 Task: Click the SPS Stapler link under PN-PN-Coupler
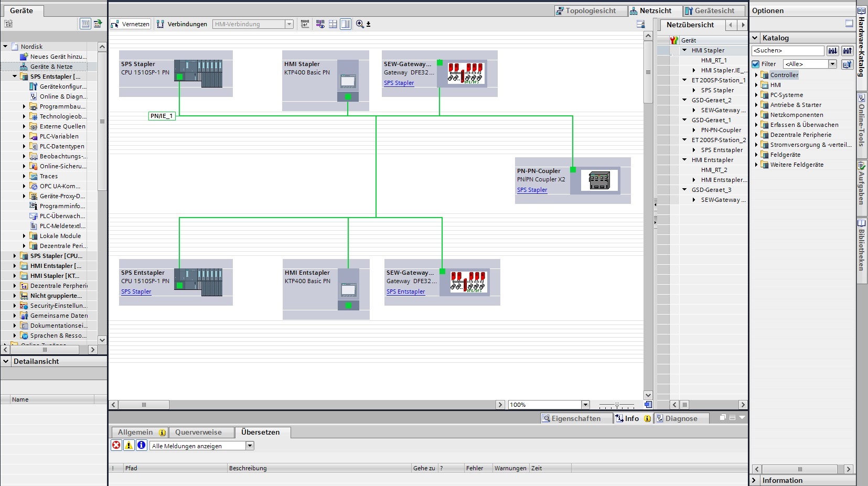(532, 190)
